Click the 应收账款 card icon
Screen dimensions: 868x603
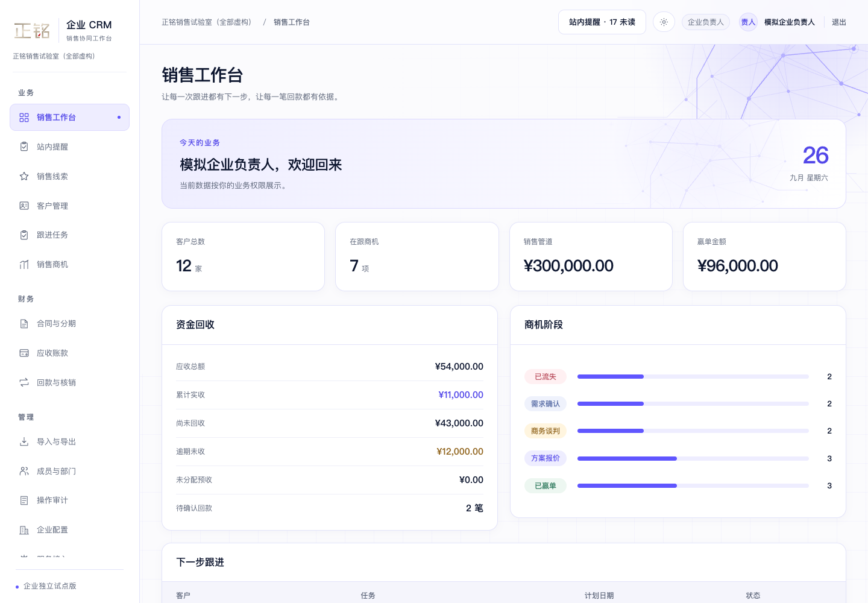coord(24,353)
